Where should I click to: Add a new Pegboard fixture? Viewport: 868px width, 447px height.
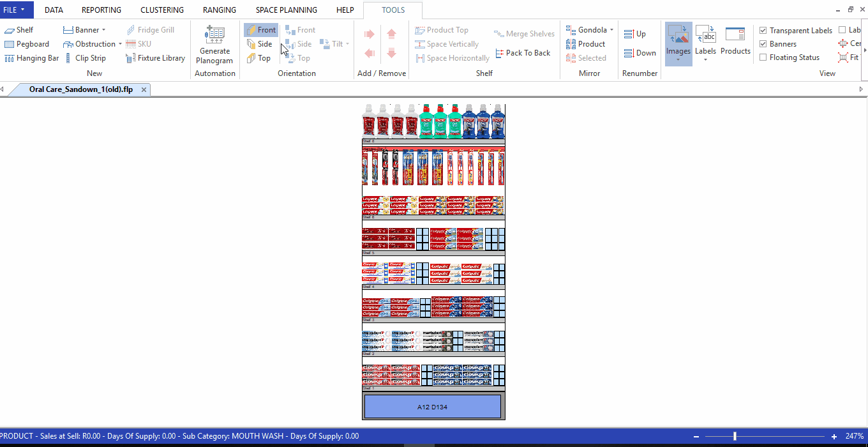pos(27,44)
